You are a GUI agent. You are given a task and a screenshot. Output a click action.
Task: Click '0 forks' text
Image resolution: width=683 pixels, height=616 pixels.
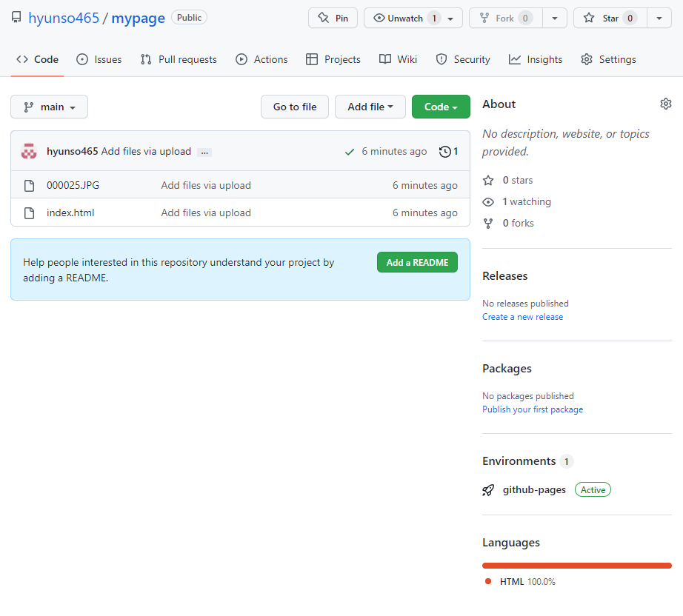pyautogui.click(x=518, y=224)
